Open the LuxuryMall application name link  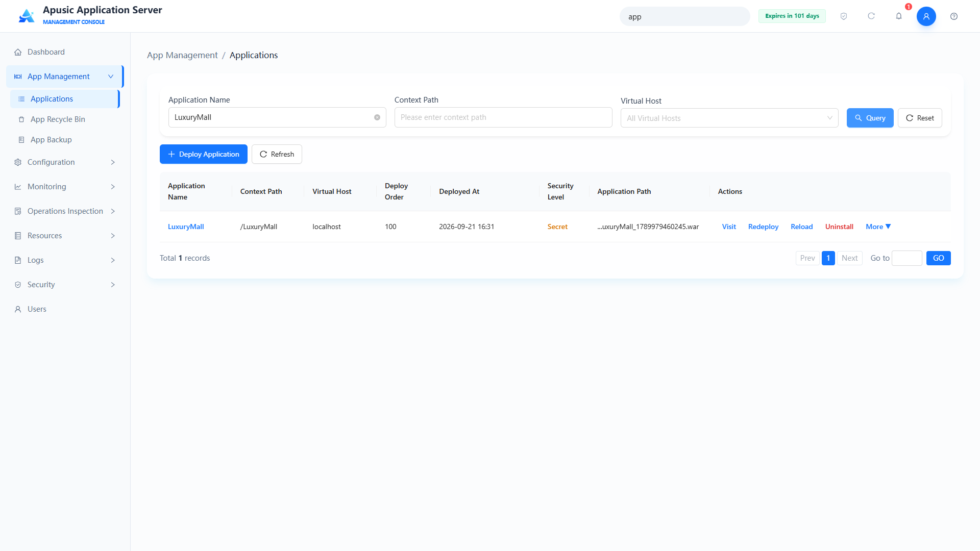click(186, 227)
